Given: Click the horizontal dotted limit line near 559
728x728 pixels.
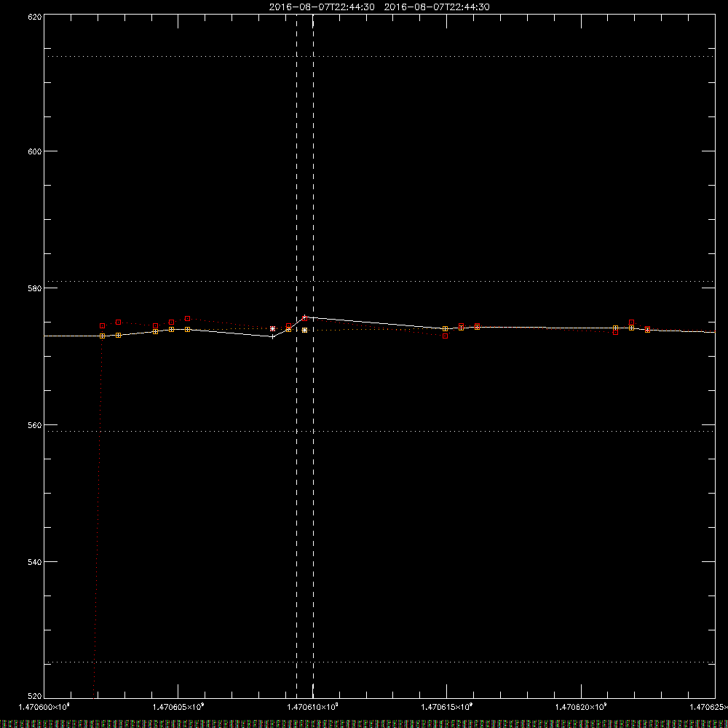Looking at the screenshot, I should coord(379,431).
